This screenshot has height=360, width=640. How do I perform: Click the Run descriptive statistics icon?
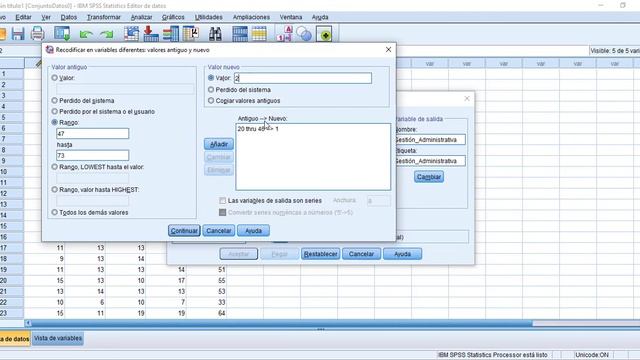coord(191,34)
